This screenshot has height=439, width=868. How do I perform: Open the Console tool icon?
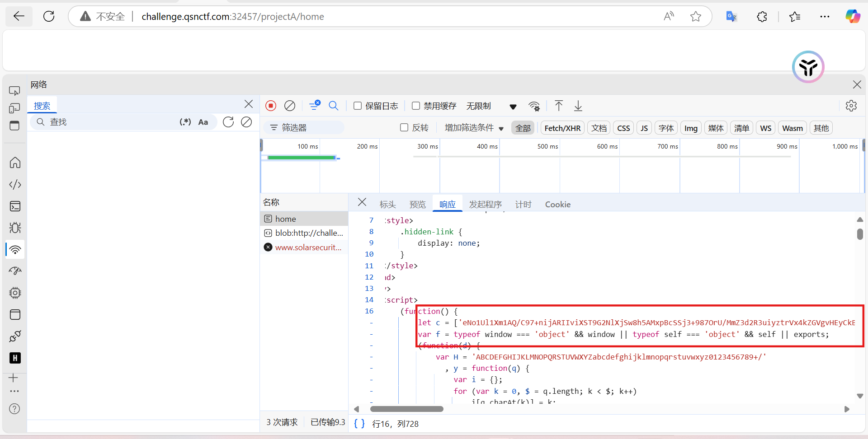15,206
